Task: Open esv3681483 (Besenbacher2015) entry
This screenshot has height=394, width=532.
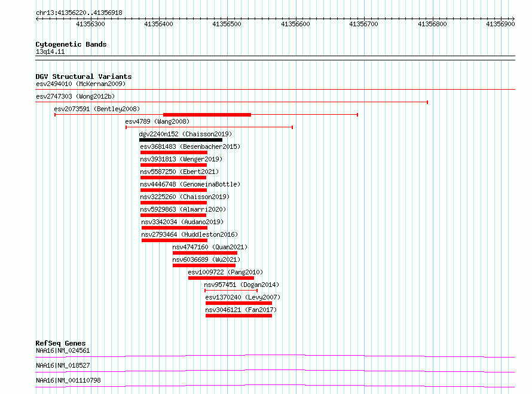Action: tap(190, 146)
